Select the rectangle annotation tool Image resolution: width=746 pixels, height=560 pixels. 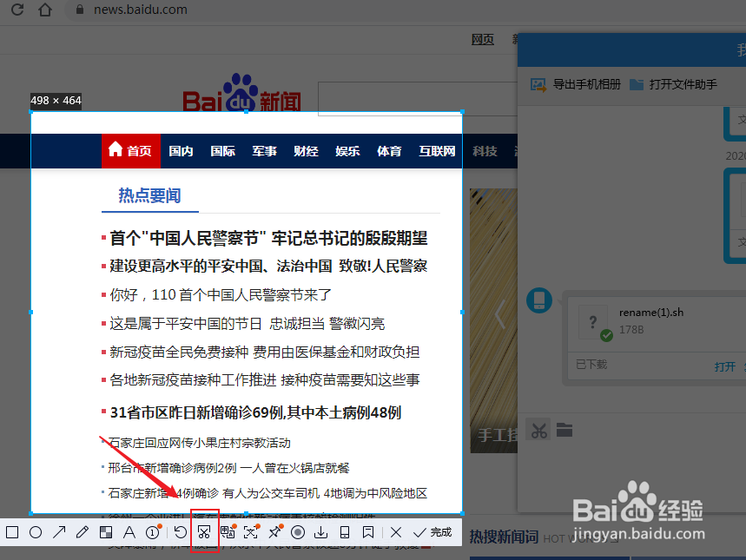[12, 532]
